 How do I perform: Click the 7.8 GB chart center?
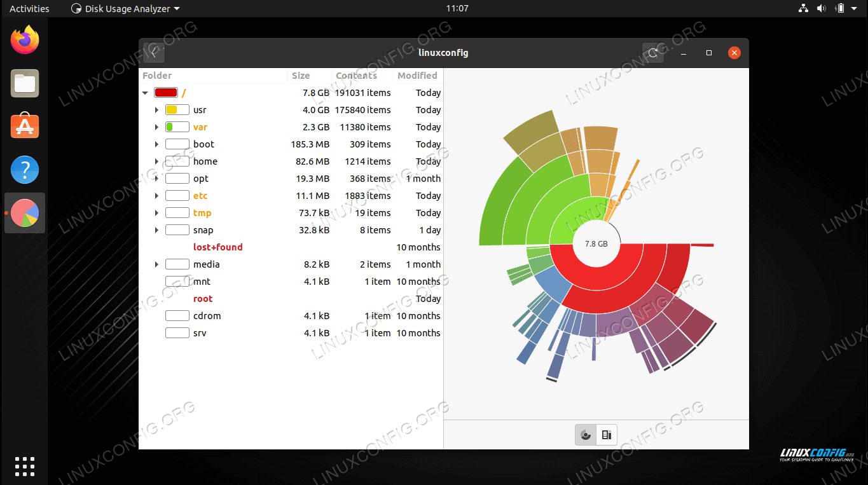coord(596,244)
